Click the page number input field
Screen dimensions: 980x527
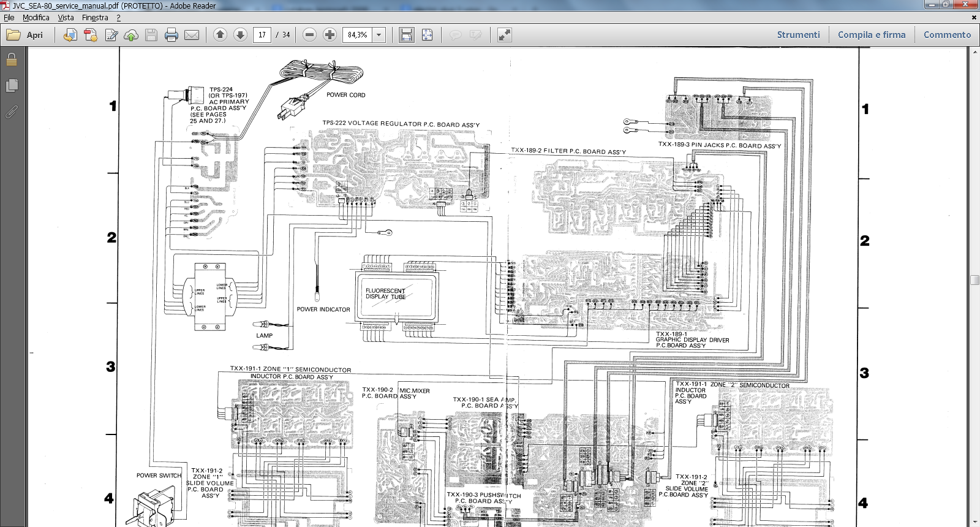262,35
